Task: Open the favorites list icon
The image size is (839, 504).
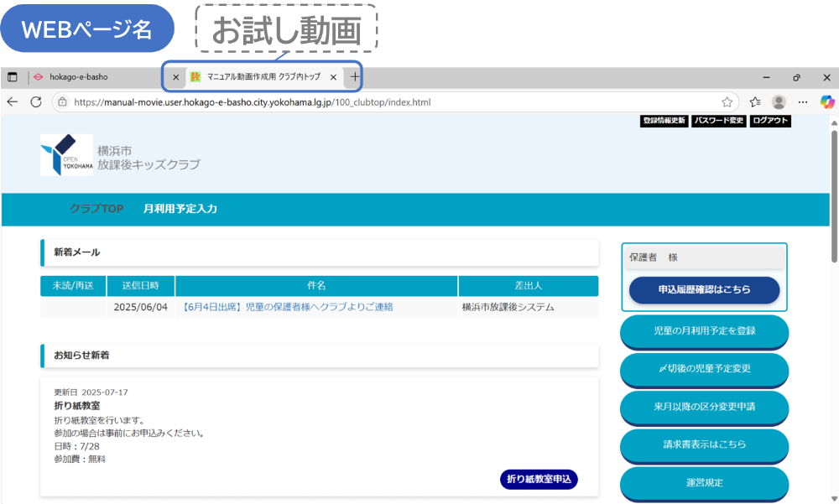Action: 755,101
